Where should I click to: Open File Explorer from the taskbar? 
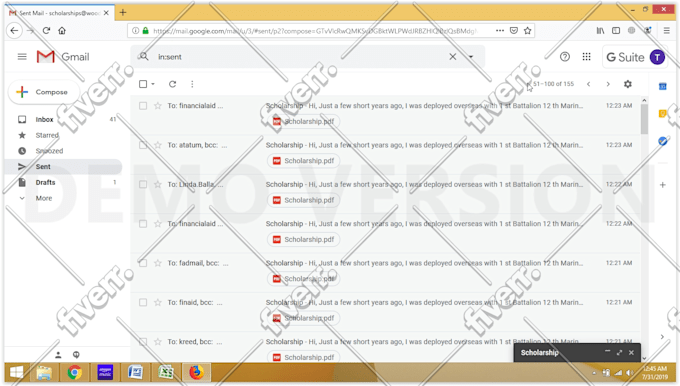pyautogui.click(x=44, y=373)
